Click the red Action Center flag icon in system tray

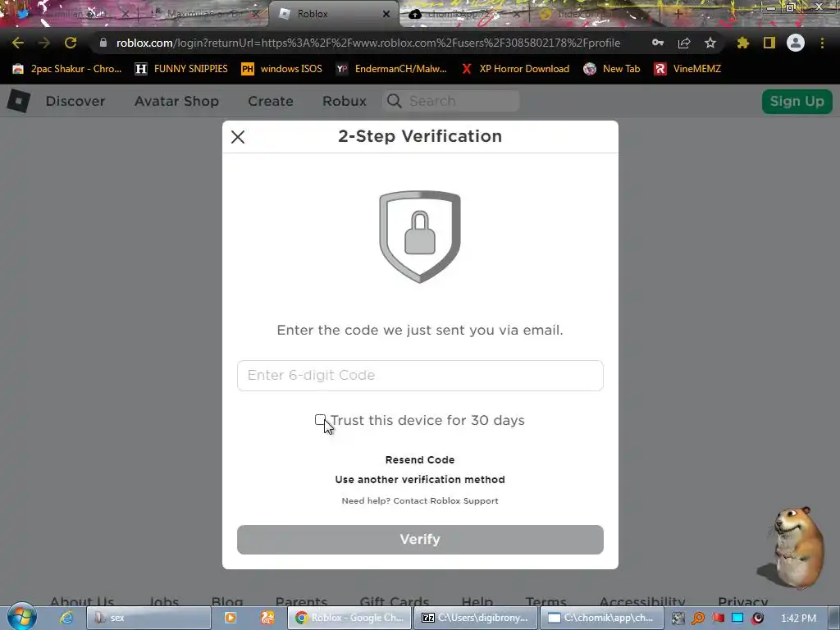(x=718, y=618)
